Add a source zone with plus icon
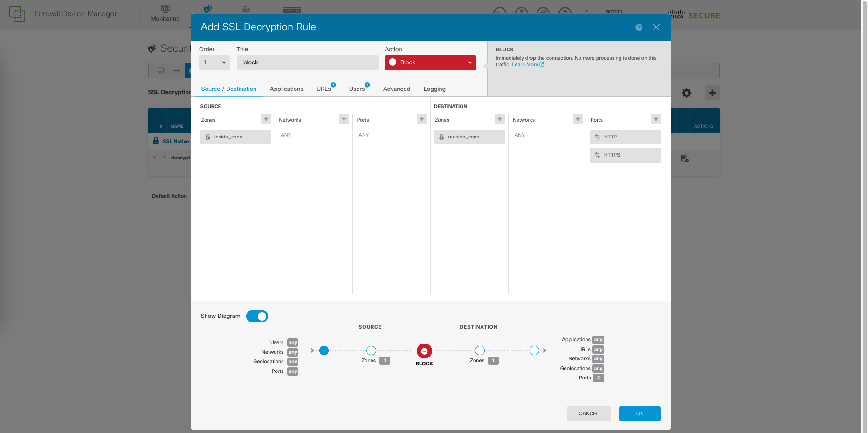Viewport: 868px width, 433px height. click(x=266, y=119)
